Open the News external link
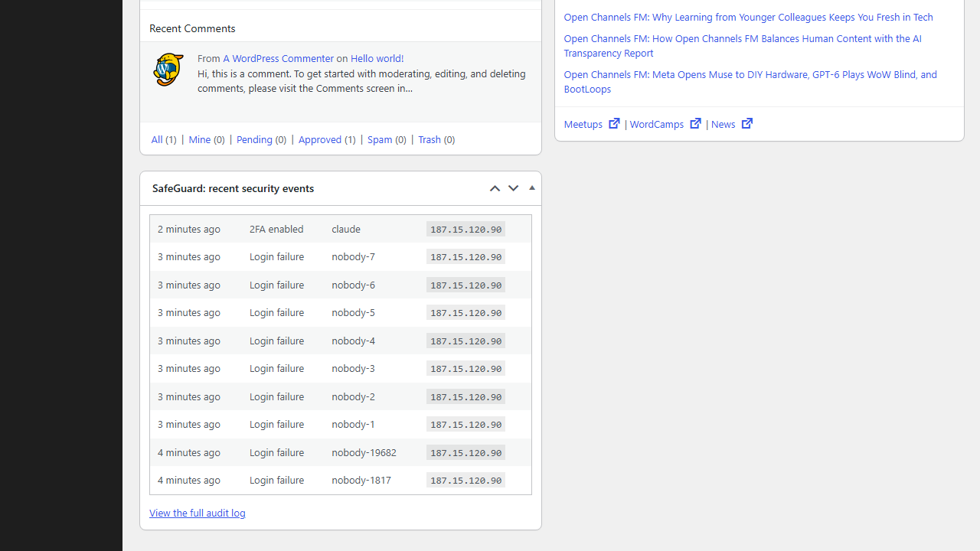980x551 pixels. pyautogui.click(x=732, y=124)
